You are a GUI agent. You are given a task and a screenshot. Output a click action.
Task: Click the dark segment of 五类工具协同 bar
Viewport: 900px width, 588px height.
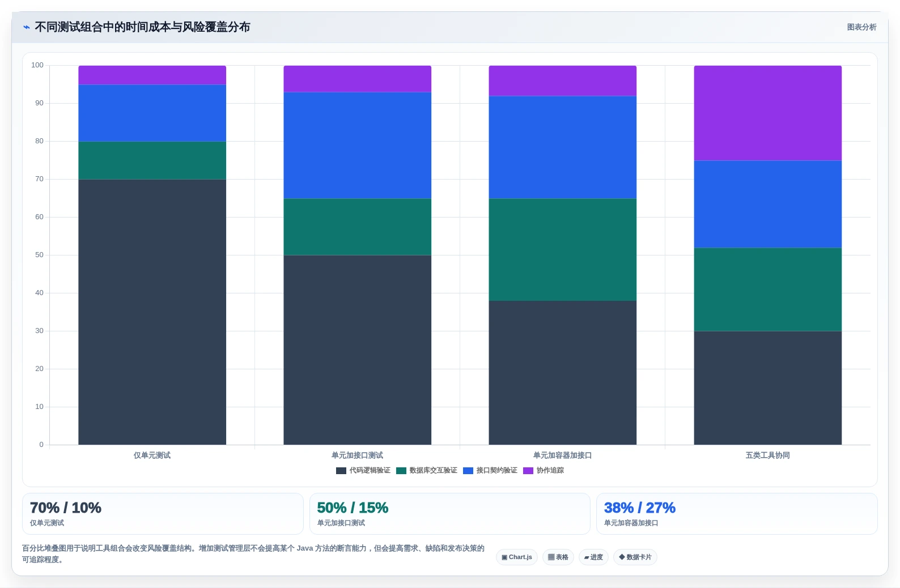click(x=768, y=388)
